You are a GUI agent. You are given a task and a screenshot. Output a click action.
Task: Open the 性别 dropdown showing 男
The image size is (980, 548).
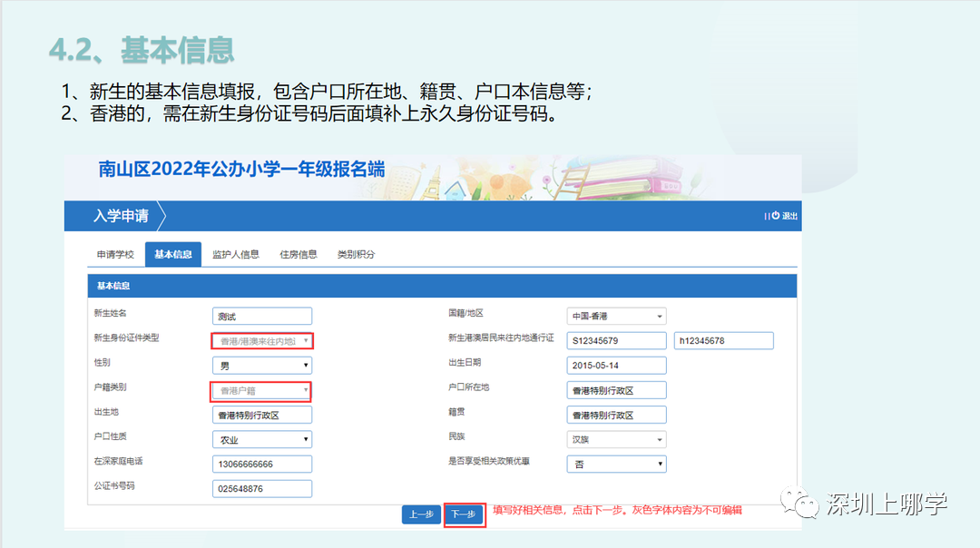[x=262, y=366]
